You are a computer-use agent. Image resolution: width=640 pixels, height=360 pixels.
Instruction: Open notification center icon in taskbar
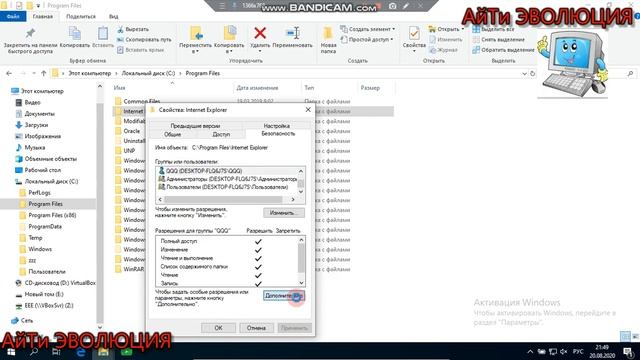(x=629, y=351)
